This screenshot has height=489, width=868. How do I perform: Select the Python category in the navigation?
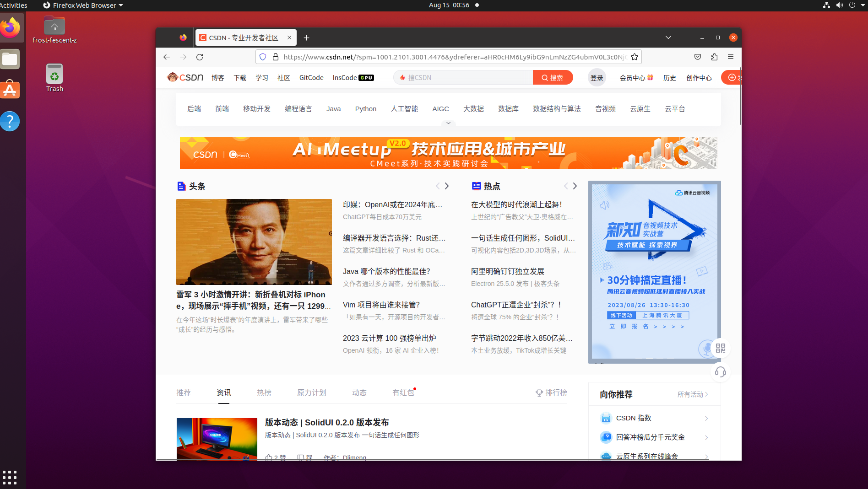pyautogui.click(x=365, y=108)
